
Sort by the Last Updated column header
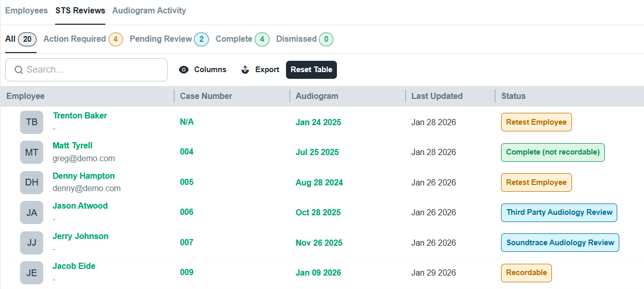pyautogui.click(x=437, y=96)
